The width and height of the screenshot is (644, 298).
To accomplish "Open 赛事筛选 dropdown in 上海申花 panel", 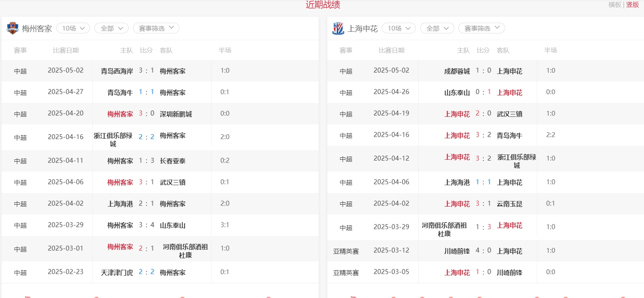I will (482, 28).
